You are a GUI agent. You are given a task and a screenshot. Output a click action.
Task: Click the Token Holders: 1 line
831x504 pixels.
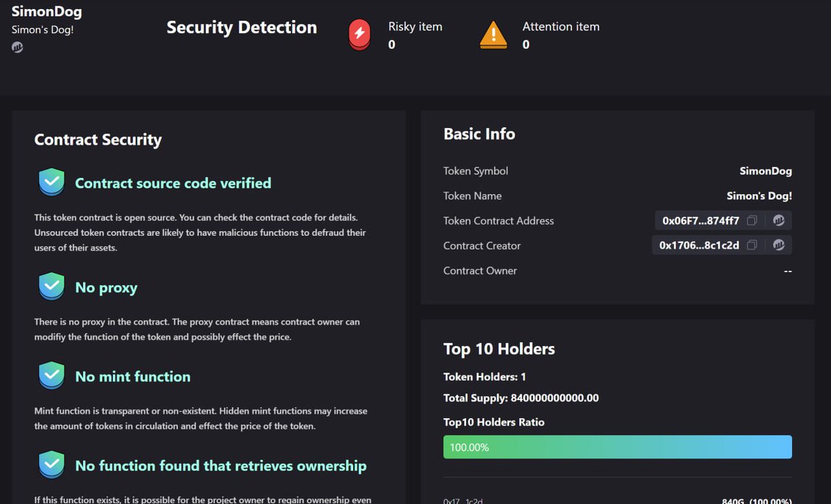click(485, 377)
